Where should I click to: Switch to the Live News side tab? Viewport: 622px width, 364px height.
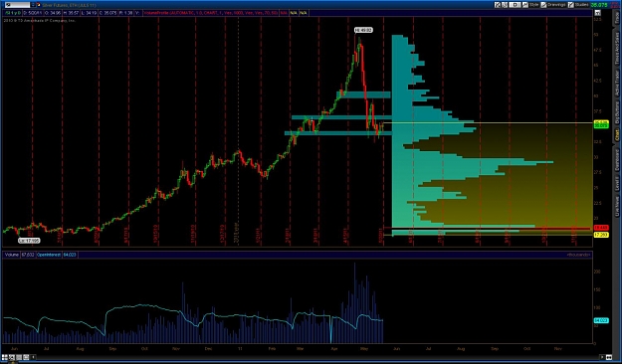click(x=616, y=207)
